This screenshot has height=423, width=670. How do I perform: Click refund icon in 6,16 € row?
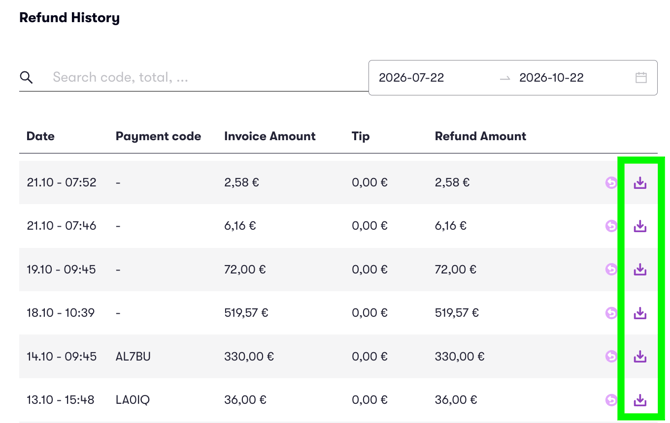[x=611, y=226]
